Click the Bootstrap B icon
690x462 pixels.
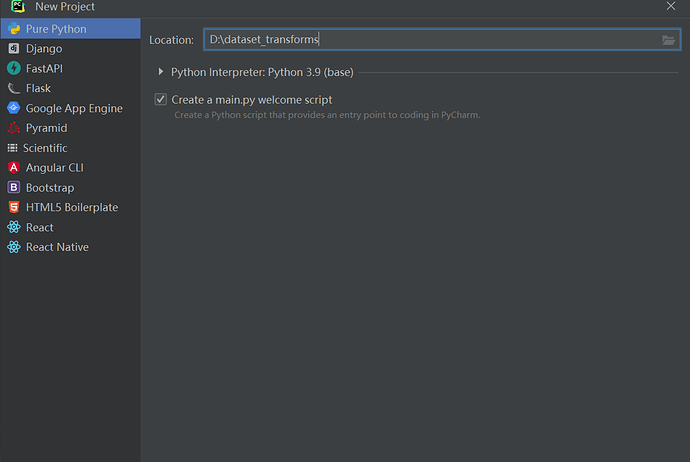[x=14, y=187]
